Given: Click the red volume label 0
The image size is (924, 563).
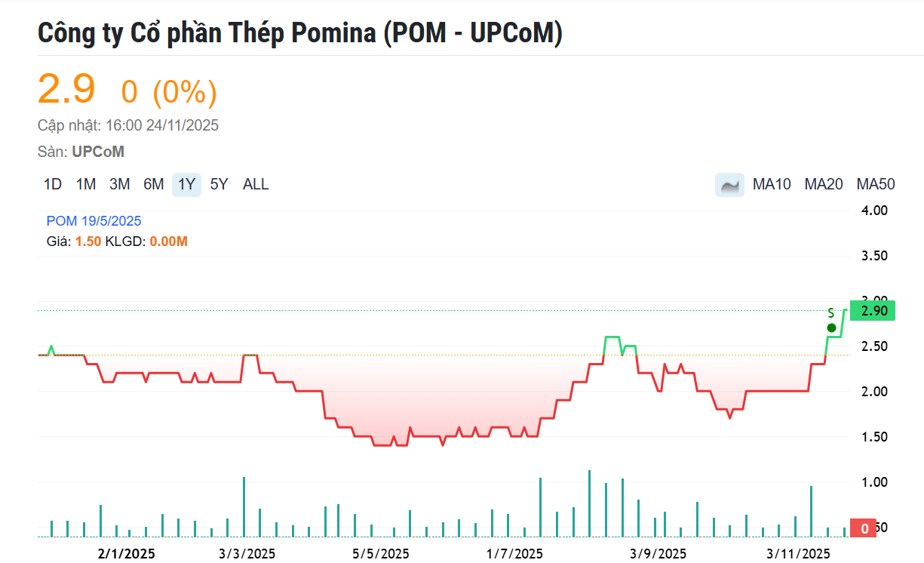Looking at the screenshot, I should [864, 528].
